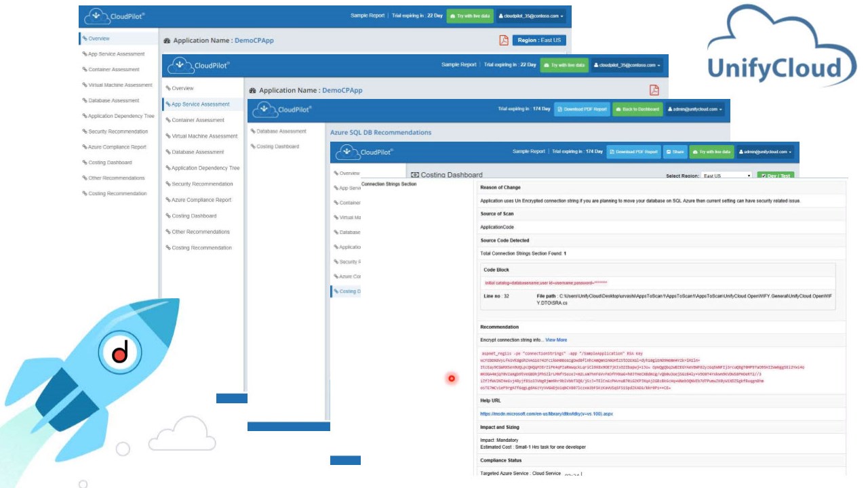Image resolution: width=868 pixels, height=488 pixels.
Task: Click the CloudPilot logo in the Azure SQL DB Recommendations window
Action: point(283,109)
